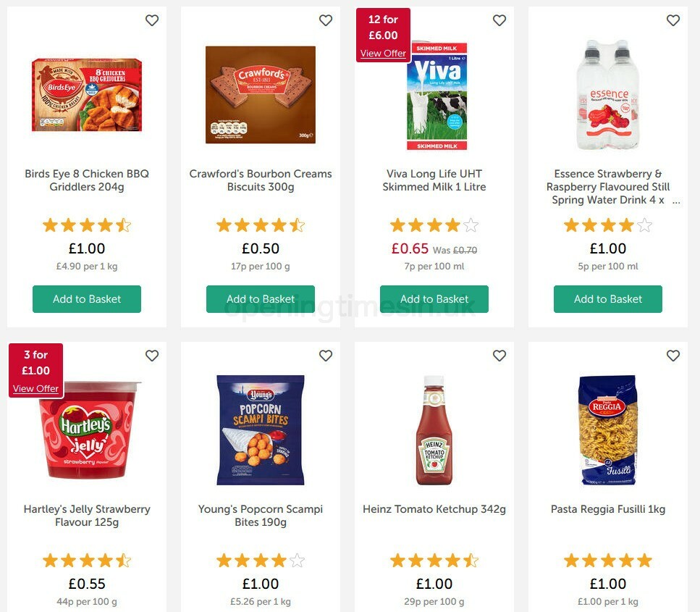Toggle heart for Pasta Reggia Fusilli
The width and height of the screenshot is (700, 612).
tap(673, 356)
